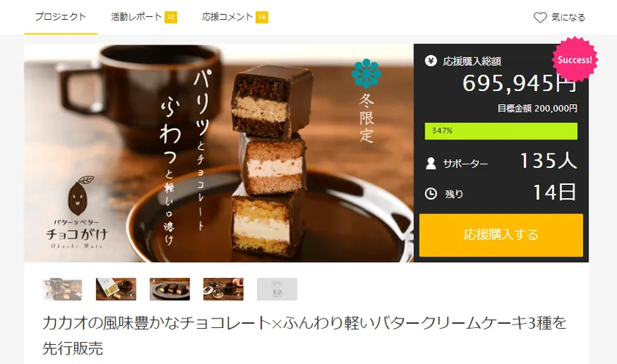Click the green 347% progress bar

501,131
